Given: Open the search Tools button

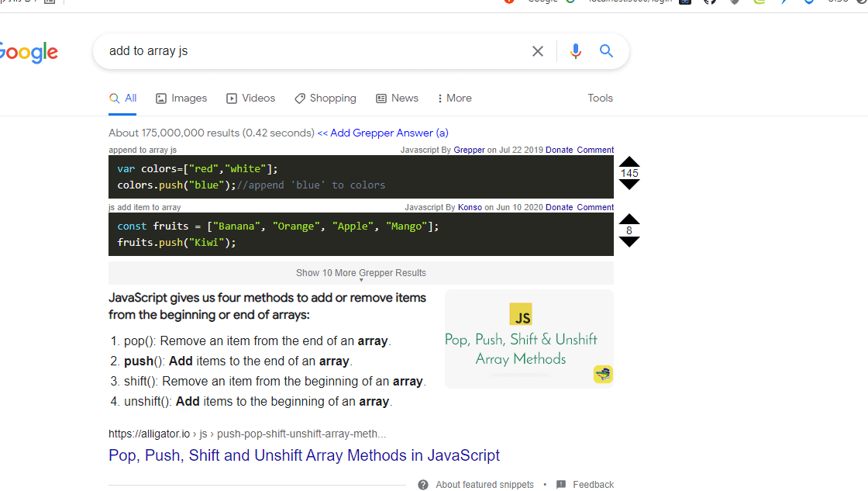Looking at the screenshot, I should [600, 98].
